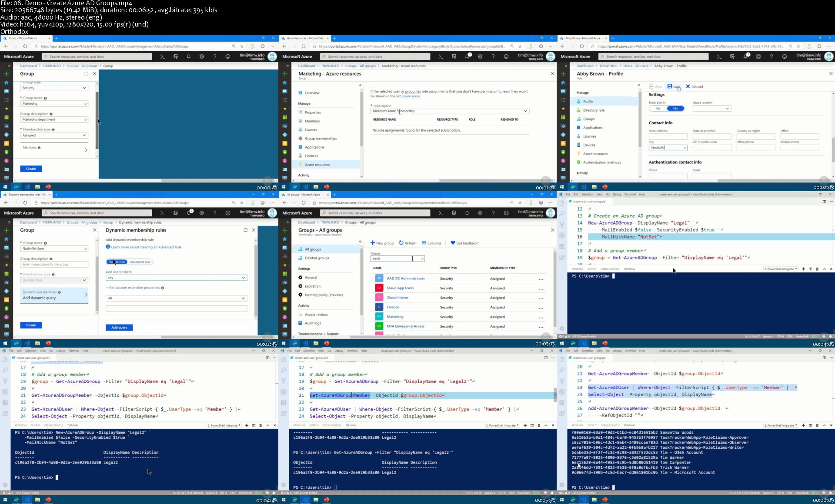Click split terminal icon in 00:05:30 VS Code frame

pos(532,425)
